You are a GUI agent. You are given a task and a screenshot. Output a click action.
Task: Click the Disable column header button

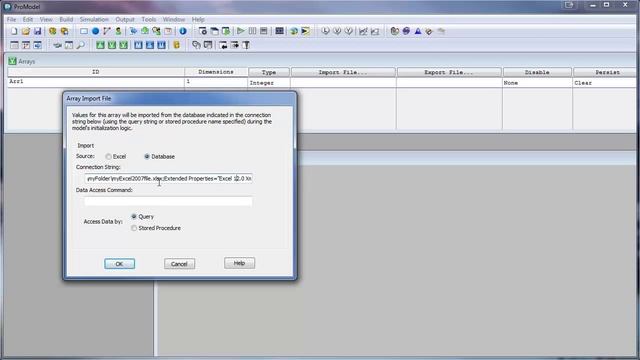point(537,72)
